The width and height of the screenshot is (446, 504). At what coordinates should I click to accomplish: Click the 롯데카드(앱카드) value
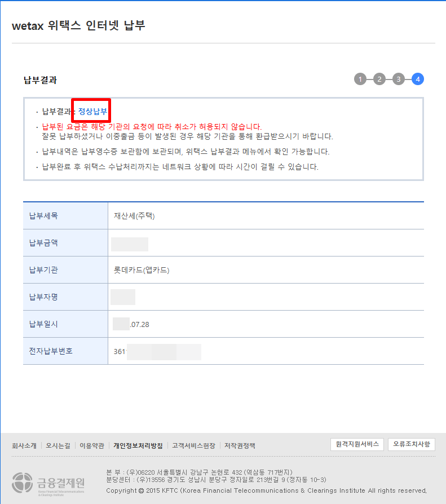pos(142,270)
